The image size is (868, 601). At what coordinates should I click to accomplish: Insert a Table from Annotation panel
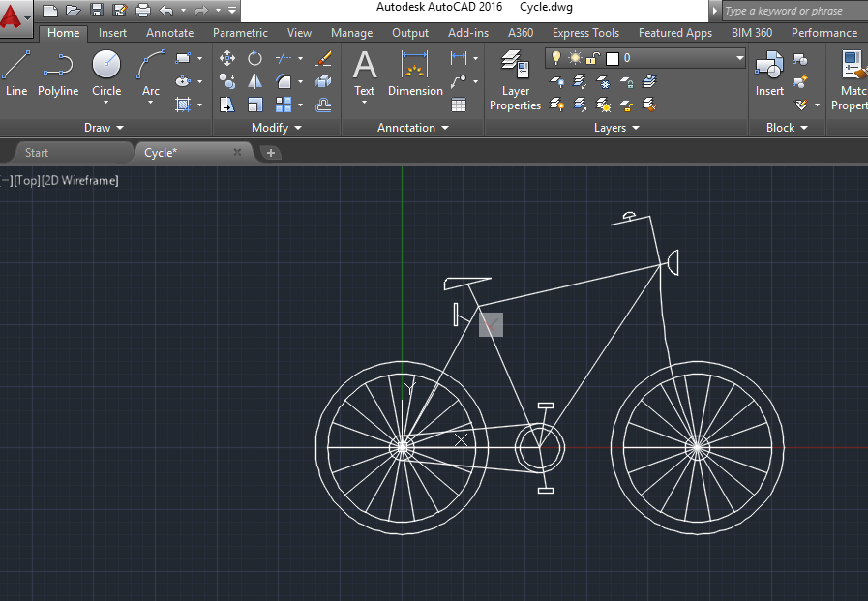tap(459, 105)
